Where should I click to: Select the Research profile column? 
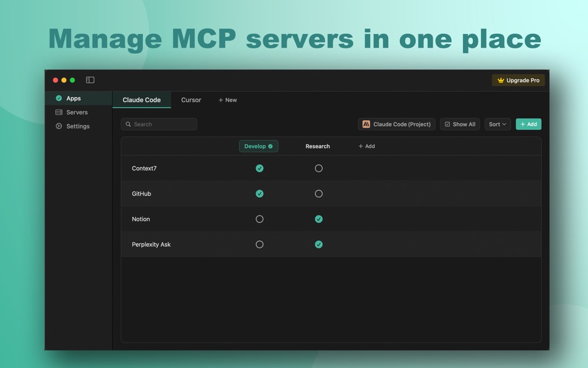318,146
